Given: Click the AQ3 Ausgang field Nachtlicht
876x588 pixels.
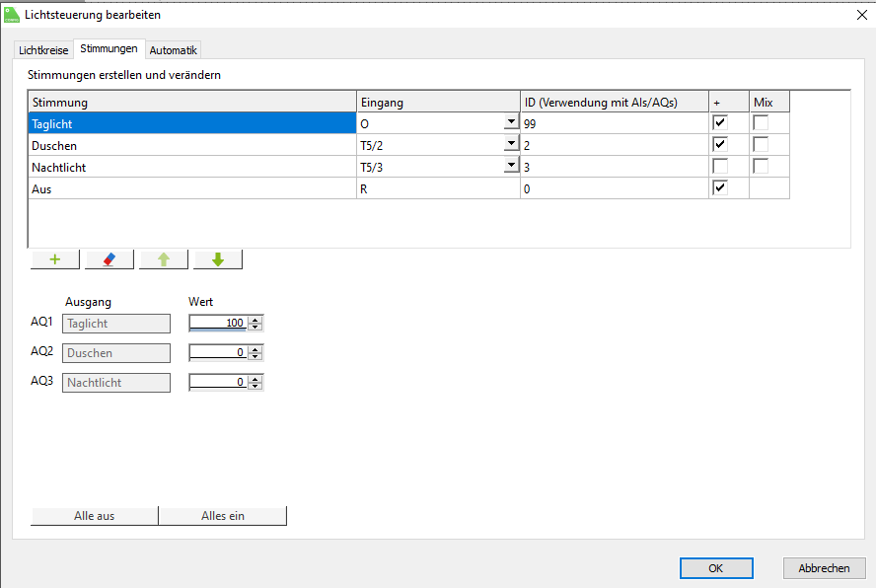Looking at the screenshot, I should point(116,383).
